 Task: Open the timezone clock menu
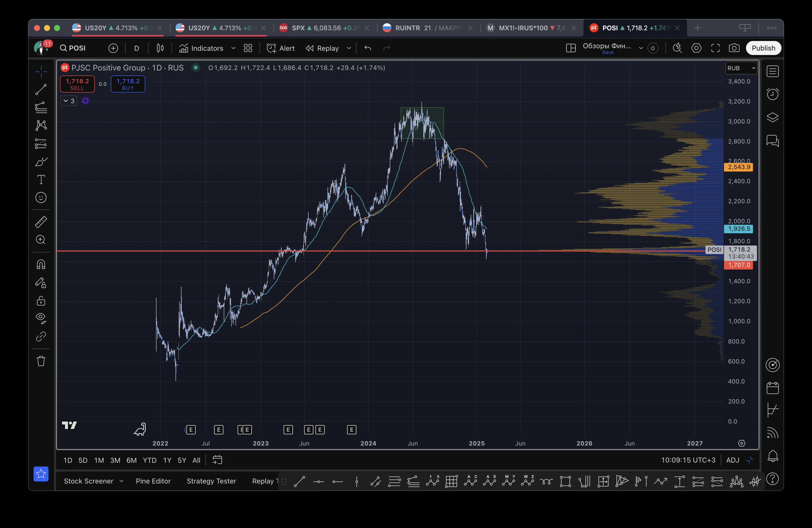click(x=688, y=460)
